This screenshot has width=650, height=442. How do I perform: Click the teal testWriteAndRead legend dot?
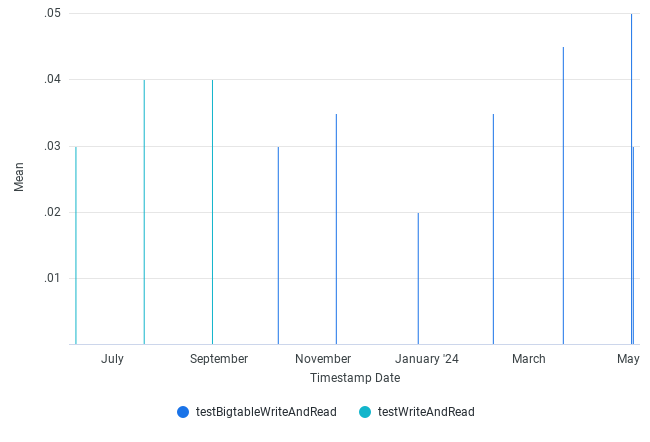tap(365, 411)
